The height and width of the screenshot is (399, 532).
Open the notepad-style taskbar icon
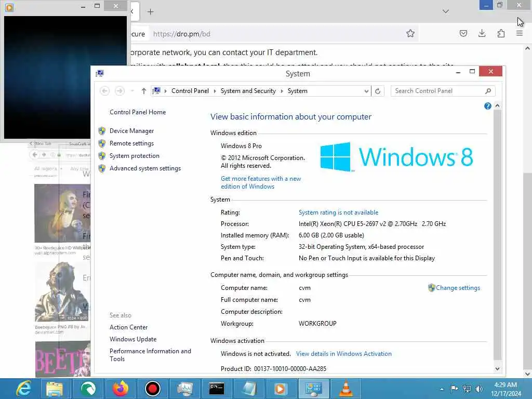(249, 389)
